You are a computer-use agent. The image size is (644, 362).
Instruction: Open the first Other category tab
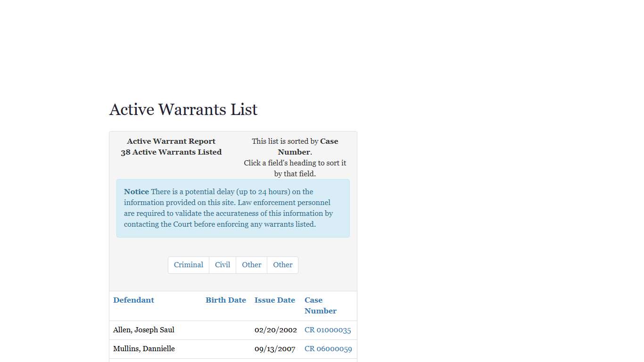click(251, 265)
